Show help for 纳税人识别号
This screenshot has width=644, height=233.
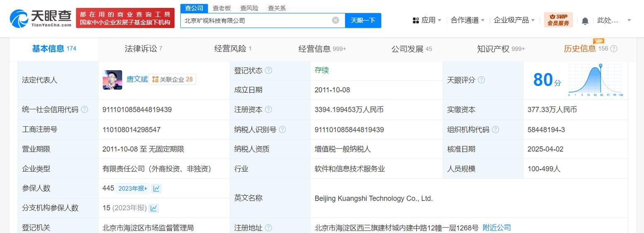click(x=282, y=130)
